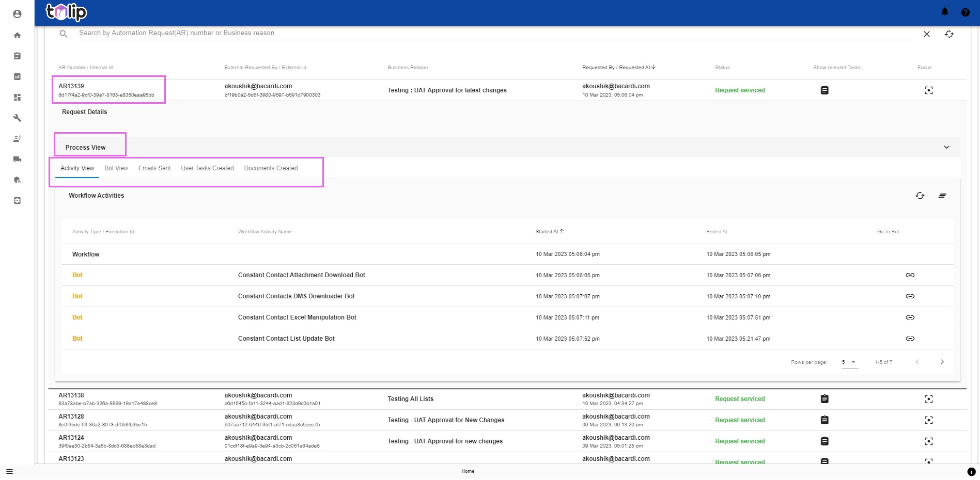This screenshot has width=980, height=480.
Task: Show relevant tasks for AR13124
Action: pos(825,441)
